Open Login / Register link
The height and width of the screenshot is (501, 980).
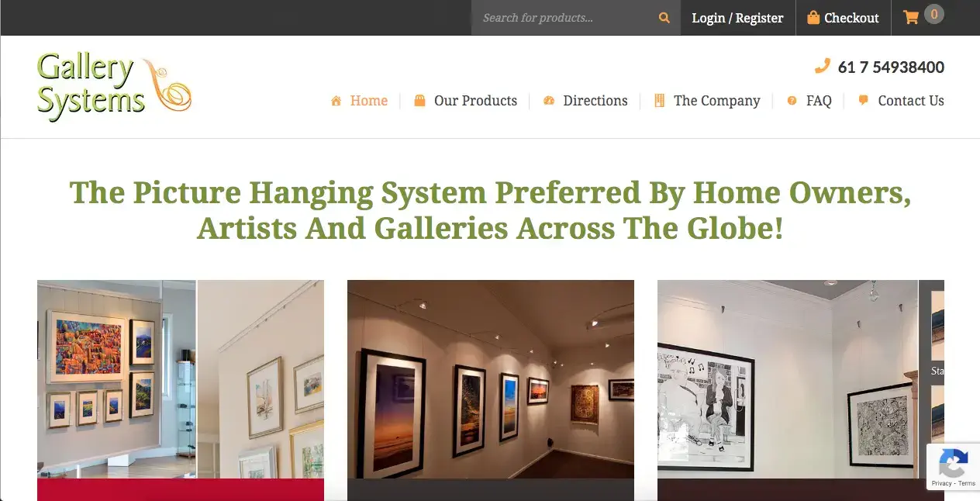pyautogui.click(x=737, y=18)
